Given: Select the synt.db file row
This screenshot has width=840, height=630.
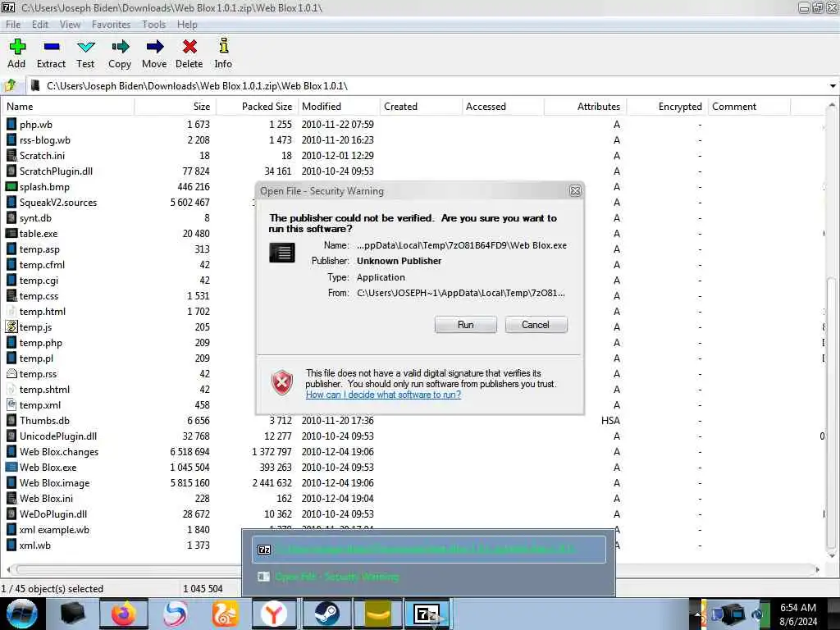Looking at the screenshot, I should coord(413,217).
